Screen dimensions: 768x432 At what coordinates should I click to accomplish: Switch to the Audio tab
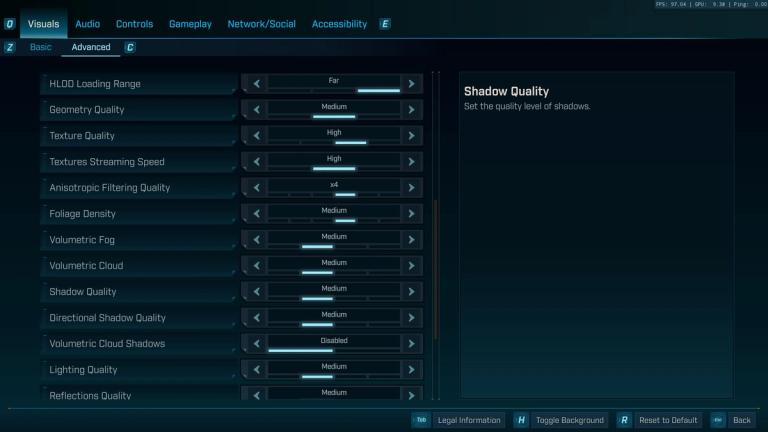[87, 24]
